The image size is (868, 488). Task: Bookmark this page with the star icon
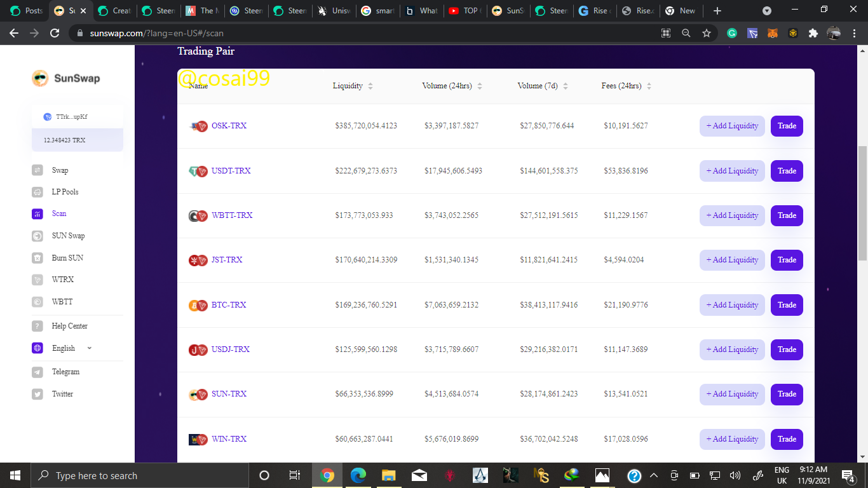click(x=706, y=33)
